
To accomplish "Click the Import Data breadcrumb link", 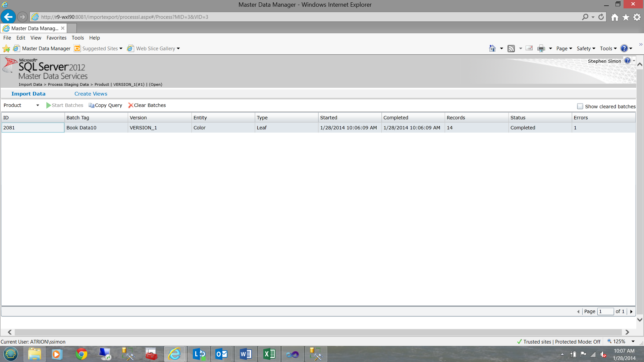I will [x=30, y=84].
